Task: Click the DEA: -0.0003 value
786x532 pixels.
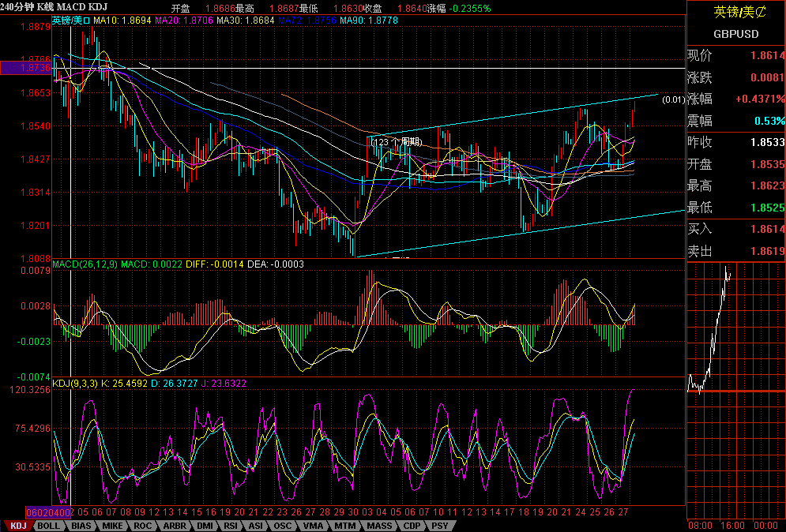Action: click(275, 264)
